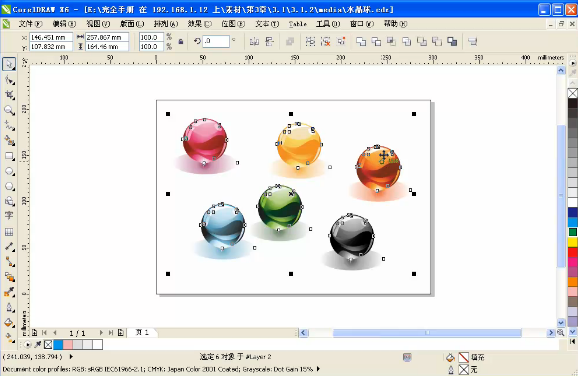Select the Zoom magnifier tool
The width and height of the screenshot is (578, 376).
point(9,110)
